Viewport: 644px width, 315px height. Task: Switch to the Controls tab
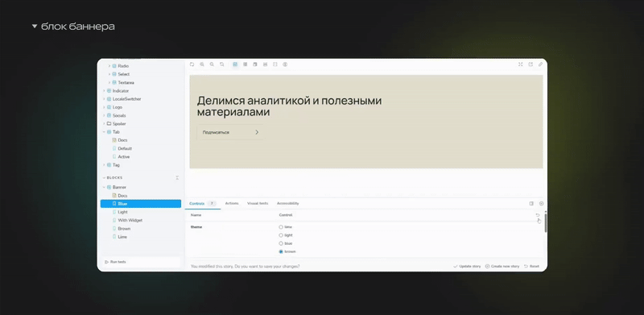[197, 204]
